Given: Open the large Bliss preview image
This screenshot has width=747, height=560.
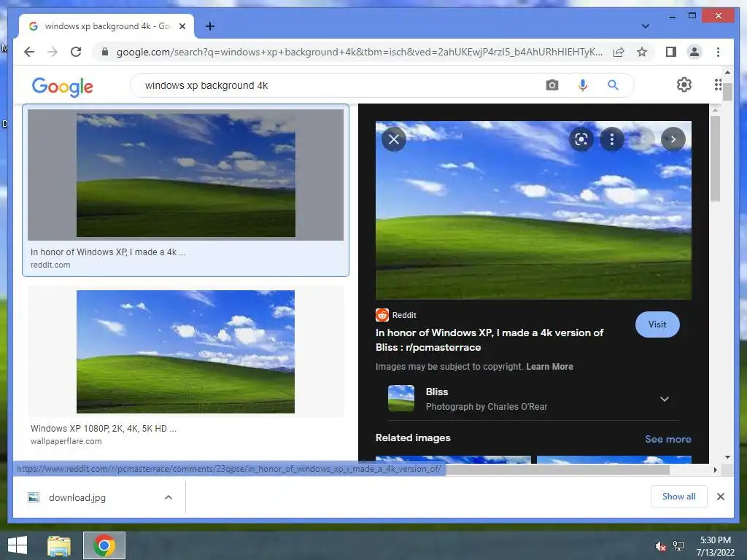Looking at the screenshot, I should (533, 210).
